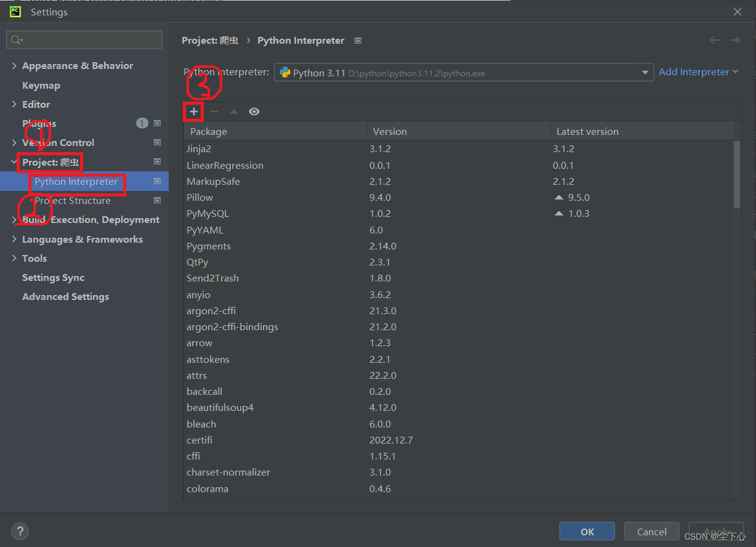Select the MarkupSafe package row
Image resolution: width=756 pixels, height=547 pixels.
tap(459, 181)
